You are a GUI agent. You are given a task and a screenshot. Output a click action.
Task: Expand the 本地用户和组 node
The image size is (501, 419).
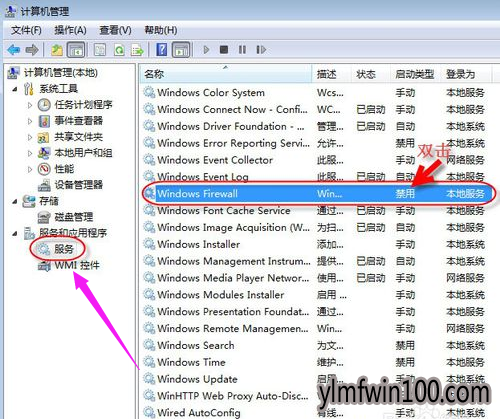(30, 153)
